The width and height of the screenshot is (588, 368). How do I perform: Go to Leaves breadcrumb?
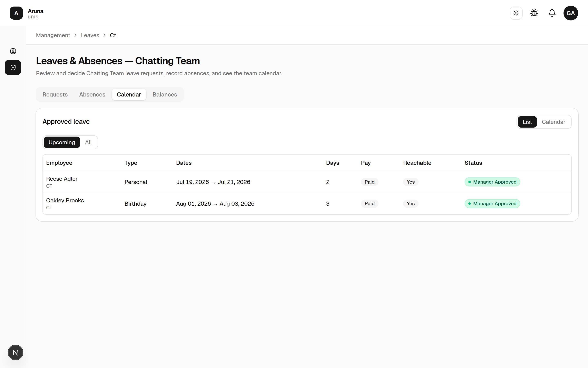pos(90,35)
